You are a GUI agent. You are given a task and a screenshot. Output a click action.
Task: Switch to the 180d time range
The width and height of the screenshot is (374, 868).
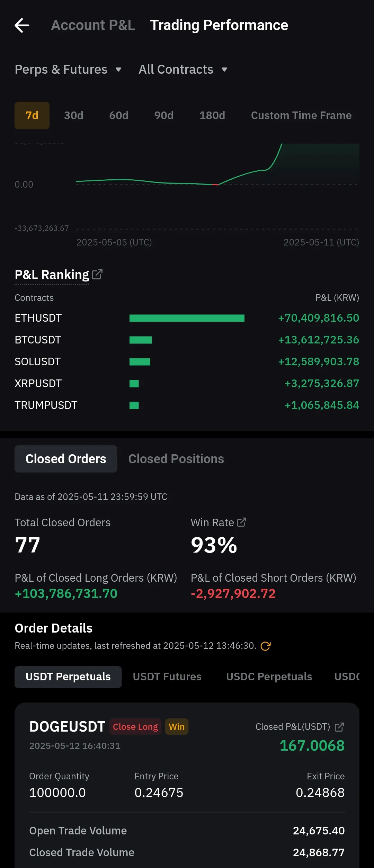click(212, 115)
